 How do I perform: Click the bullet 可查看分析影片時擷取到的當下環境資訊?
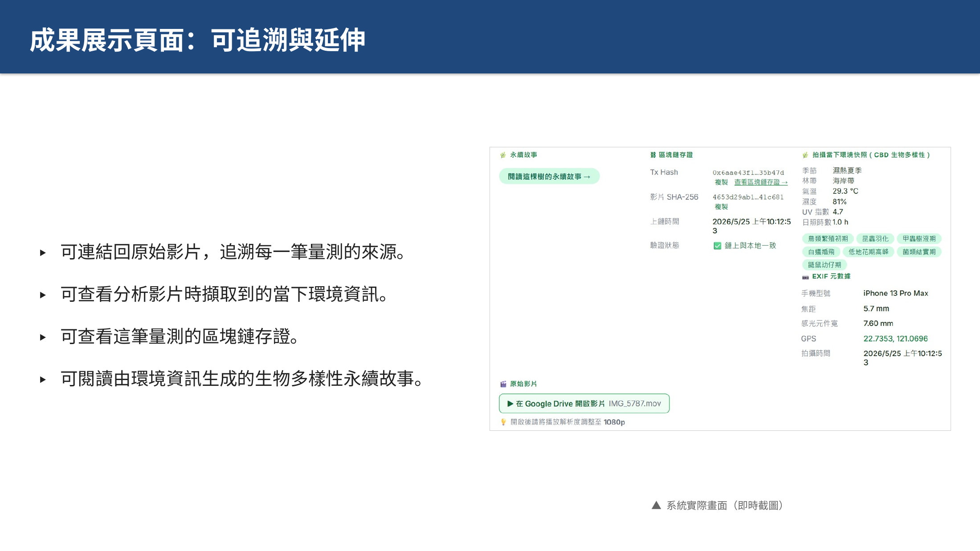(x=225, y=294)
